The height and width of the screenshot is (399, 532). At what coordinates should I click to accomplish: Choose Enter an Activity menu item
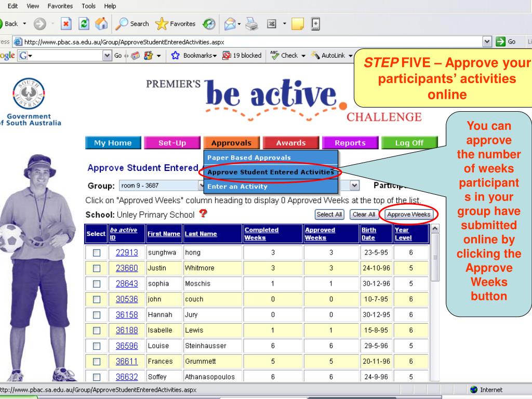(271, 187)
